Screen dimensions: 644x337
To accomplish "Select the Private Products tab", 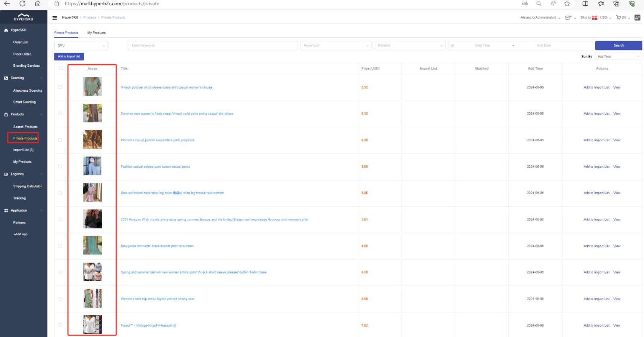I will pyautogui.click(x=66, y=33).
